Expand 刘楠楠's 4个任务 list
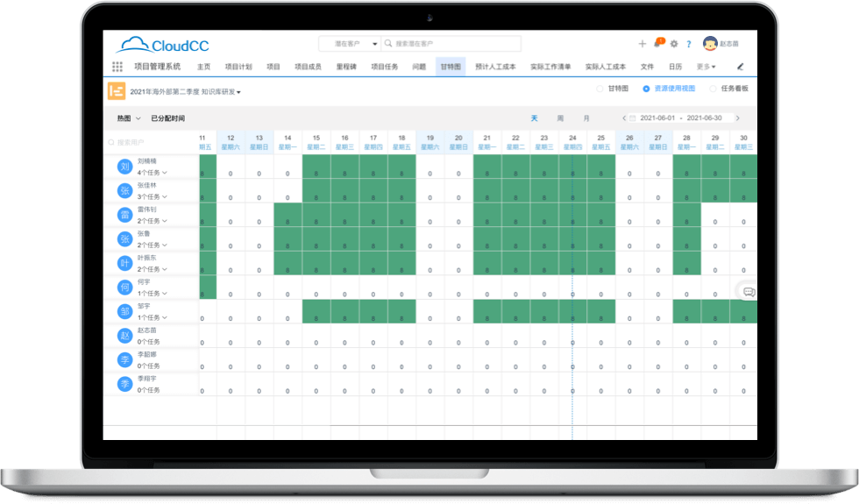859x504 pixels. [x=164, y=173]
